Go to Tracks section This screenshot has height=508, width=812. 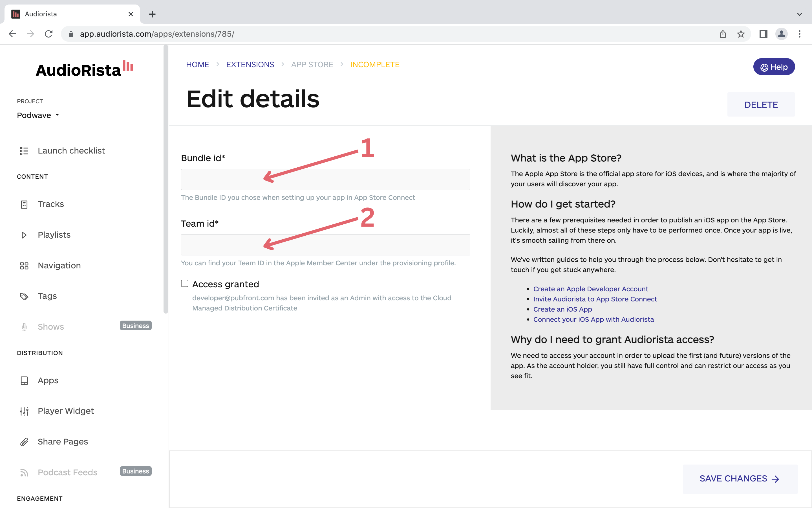tap(51, 204)
